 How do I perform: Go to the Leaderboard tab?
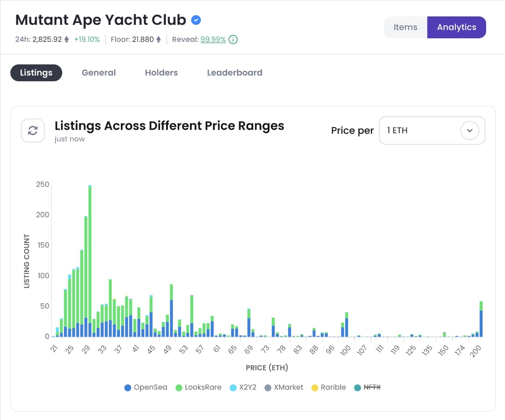point(234,73)
